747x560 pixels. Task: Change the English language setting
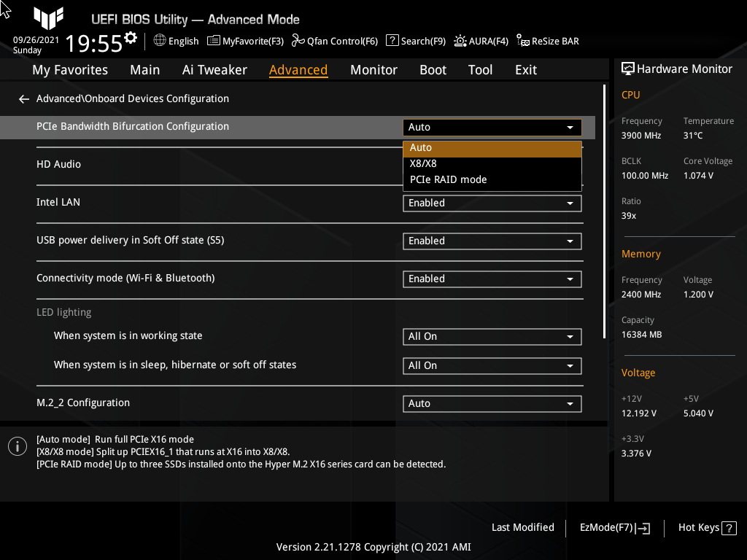click(176, 41)
